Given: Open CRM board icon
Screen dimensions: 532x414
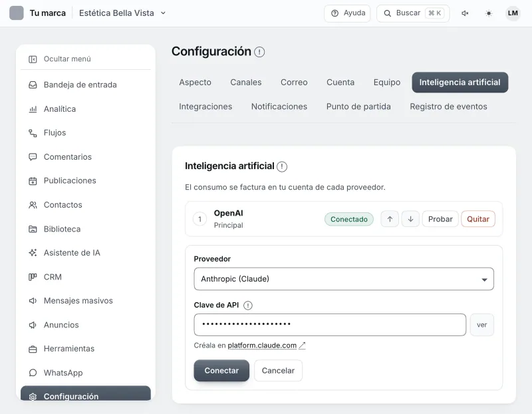Looking at the screenshot, I should tap(33, 277).
